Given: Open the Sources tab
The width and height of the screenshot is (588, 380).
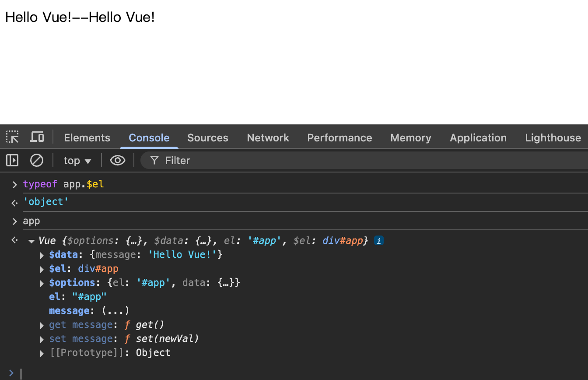Looking at the screenshot, I should (208, 138).
